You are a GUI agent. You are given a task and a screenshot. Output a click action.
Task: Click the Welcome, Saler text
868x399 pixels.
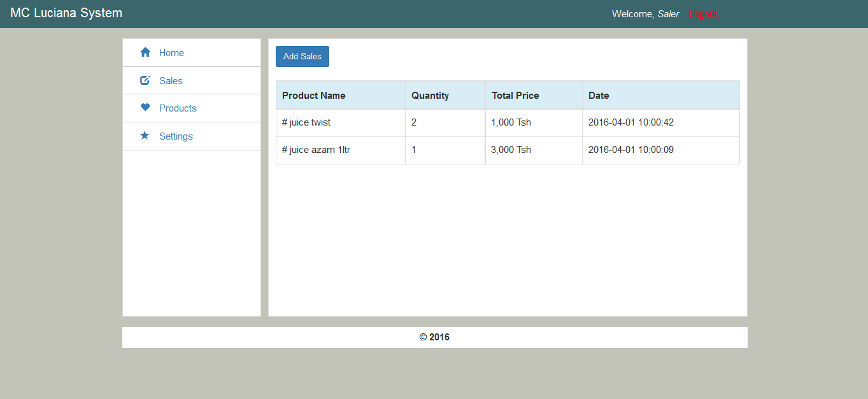tap(645, 13)
